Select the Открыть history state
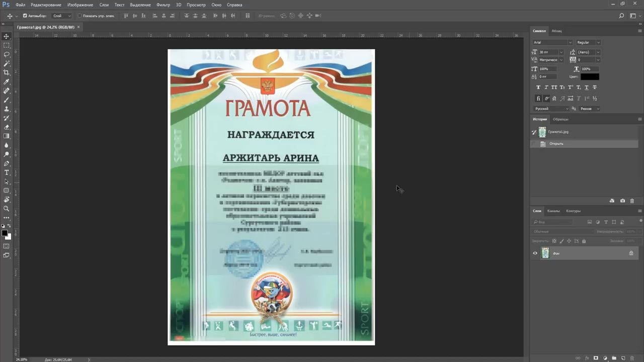The height and width of the screenshot is (362, 644). click(585, 144)
